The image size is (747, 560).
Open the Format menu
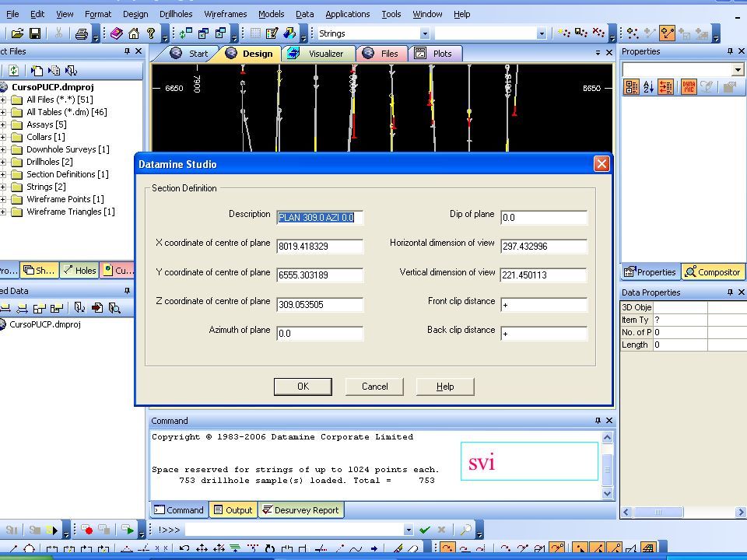pos(98,14)
